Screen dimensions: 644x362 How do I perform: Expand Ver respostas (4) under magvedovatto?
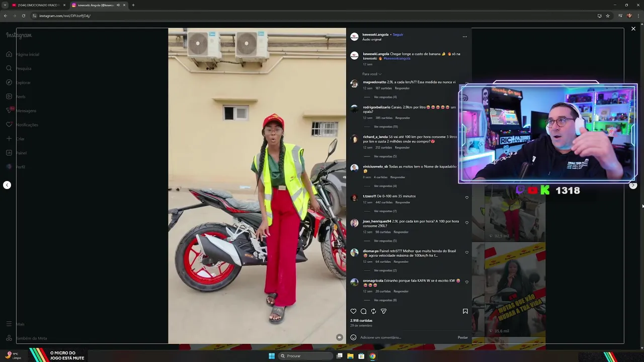point(385,97)
